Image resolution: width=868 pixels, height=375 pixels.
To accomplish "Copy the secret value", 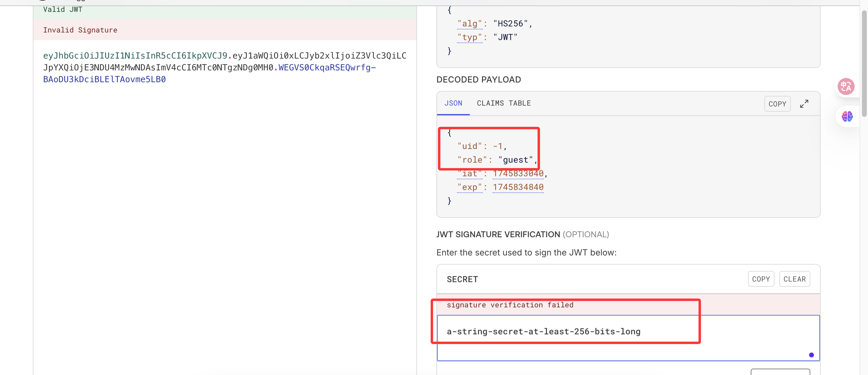I will click(x=761, y=279).
